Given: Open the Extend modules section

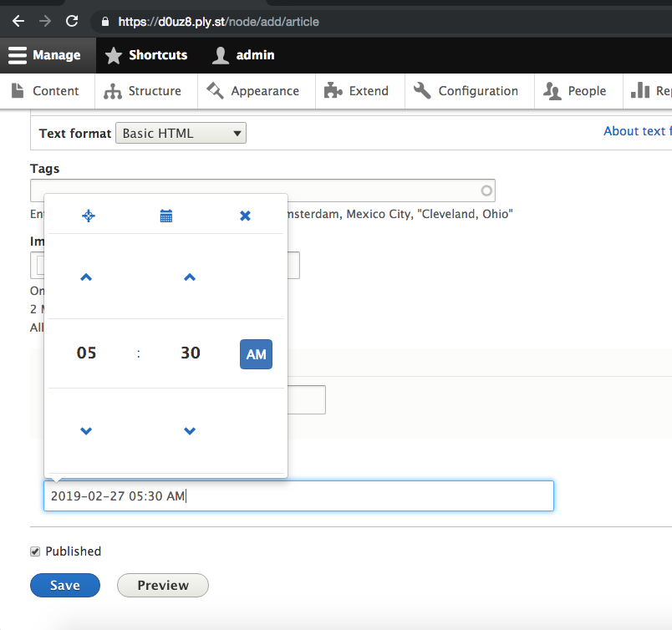Looking at the screenshot, I should (x=356, y=91).
